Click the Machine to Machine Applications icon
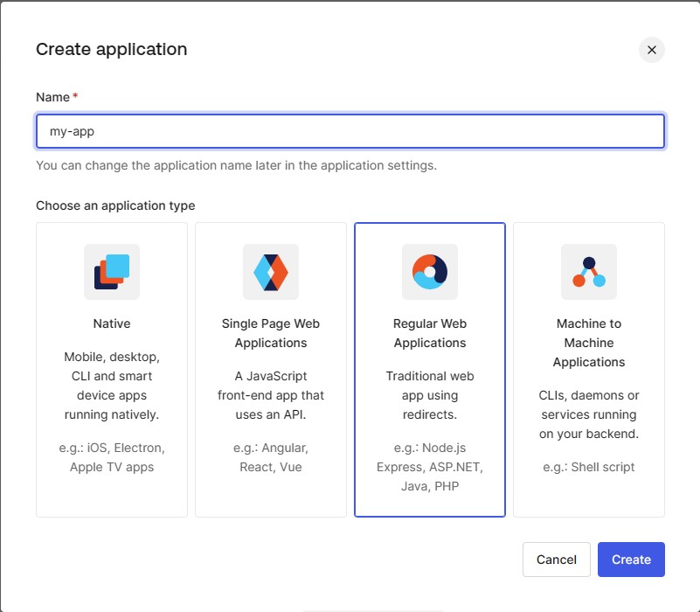700x612 pixels. [x=588, y=272]
